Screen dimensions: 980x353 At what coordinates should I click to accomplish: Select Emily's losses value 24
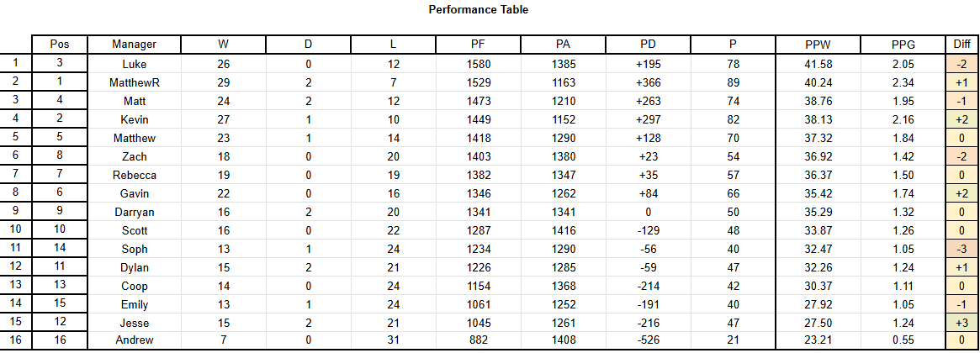point(393,305)
